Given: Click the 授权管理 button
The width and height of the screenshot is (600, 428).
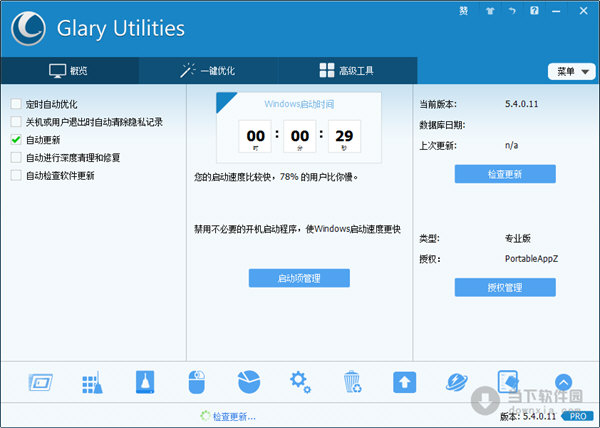Looking at the screenshot, I should [505, 287].
